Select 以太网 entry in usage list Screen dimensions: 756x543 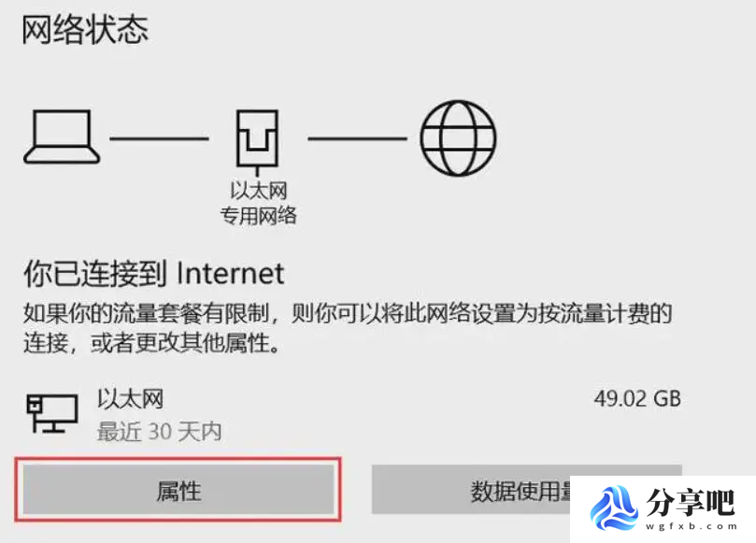(130, 399)
